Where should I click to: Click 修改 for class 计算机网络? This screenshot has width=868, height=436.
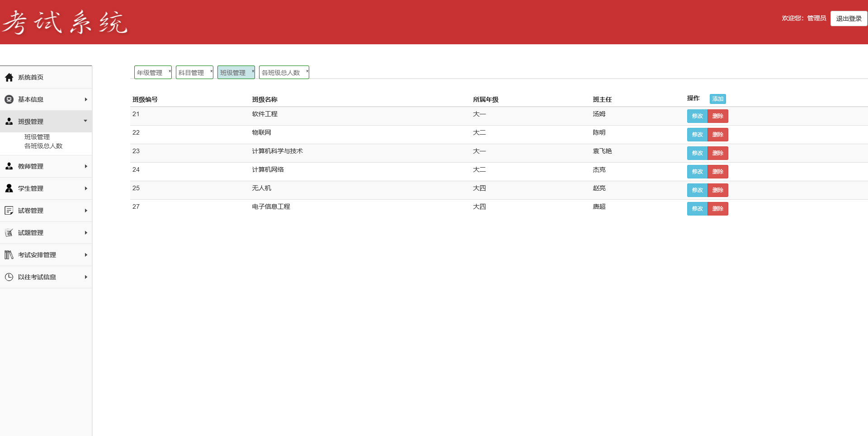point(697,172)
